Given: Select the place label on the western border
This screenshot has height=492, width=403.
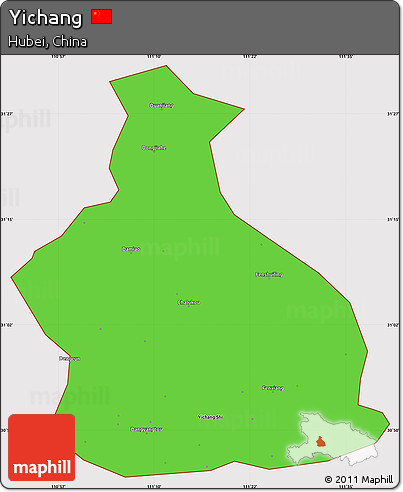Looking at the screenshot, I should point(70,359).
